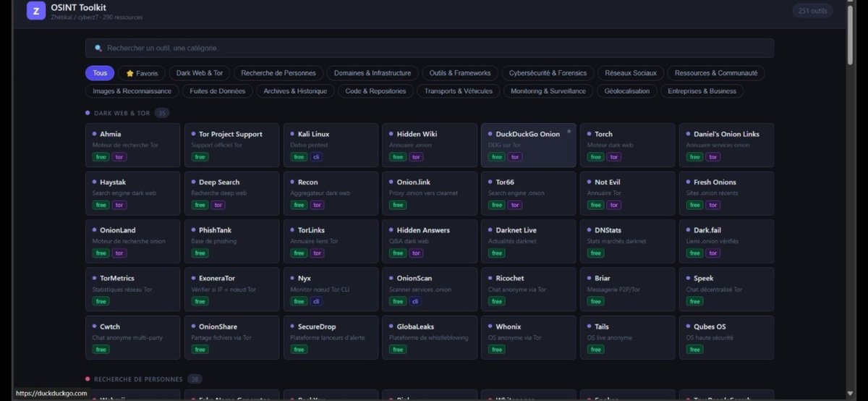Image resolution: width=868 pixels, height=401 pixels.
Task: Filter by Cybersécurité & Forensics
Action: [548, 73]
